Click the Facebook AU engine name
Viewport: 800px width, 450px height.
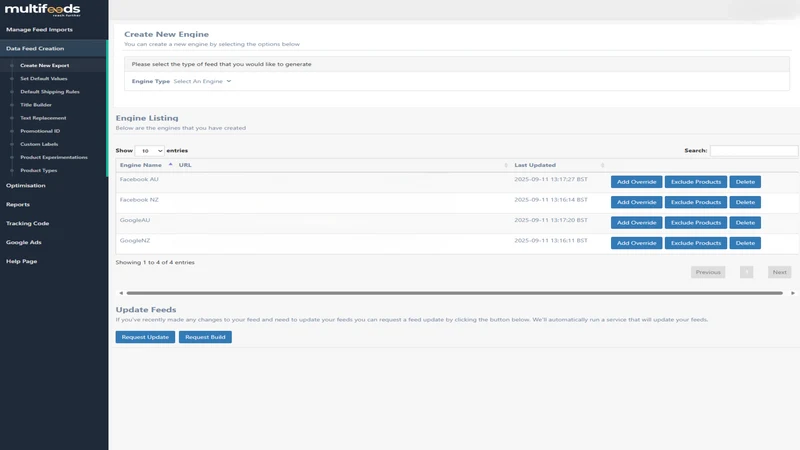[x=139, y=180]
